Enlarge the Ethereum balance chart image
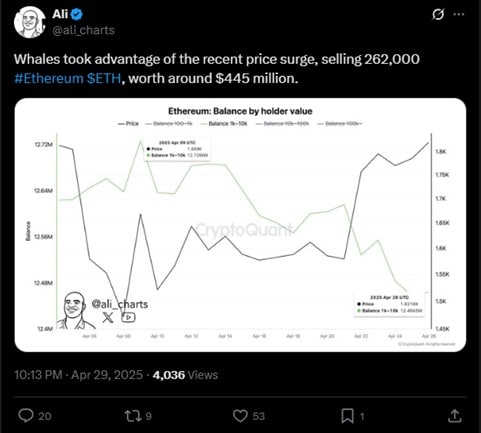The width and height of the screenshot is (481, 433). tap(240, 225)
